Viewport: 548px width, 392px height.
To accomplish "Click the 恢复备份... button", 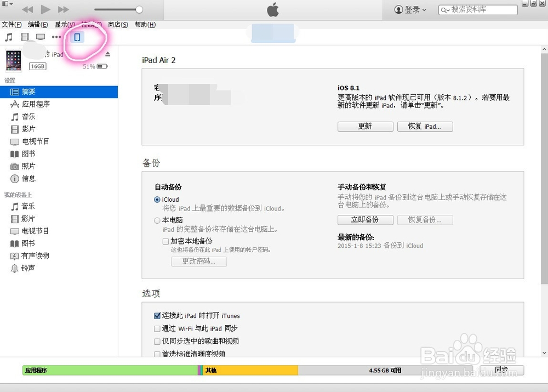I will (425, 220).
